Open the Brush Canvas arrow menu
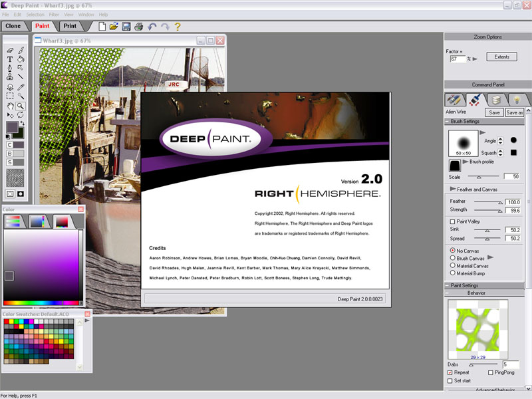The width and height of the screenshot is (532, 399). click(x=490, y=257)
